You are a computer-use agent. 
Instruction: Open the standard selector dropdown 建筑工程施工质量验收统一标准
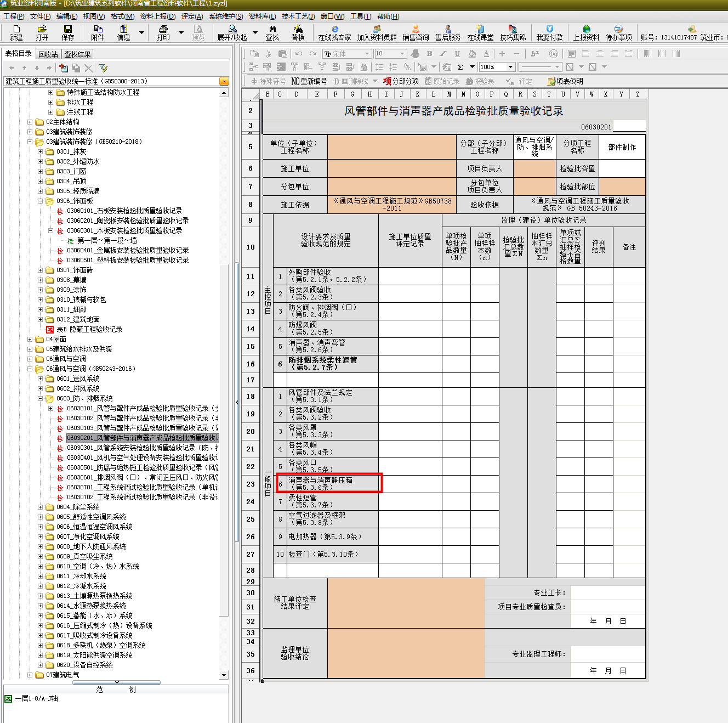[224, 81]
